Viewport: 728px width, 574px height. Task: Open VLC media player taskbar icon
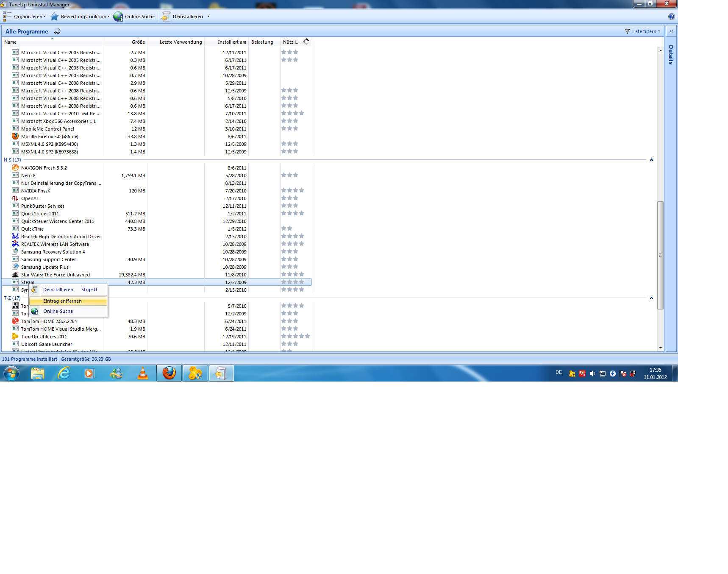point(143,373)
